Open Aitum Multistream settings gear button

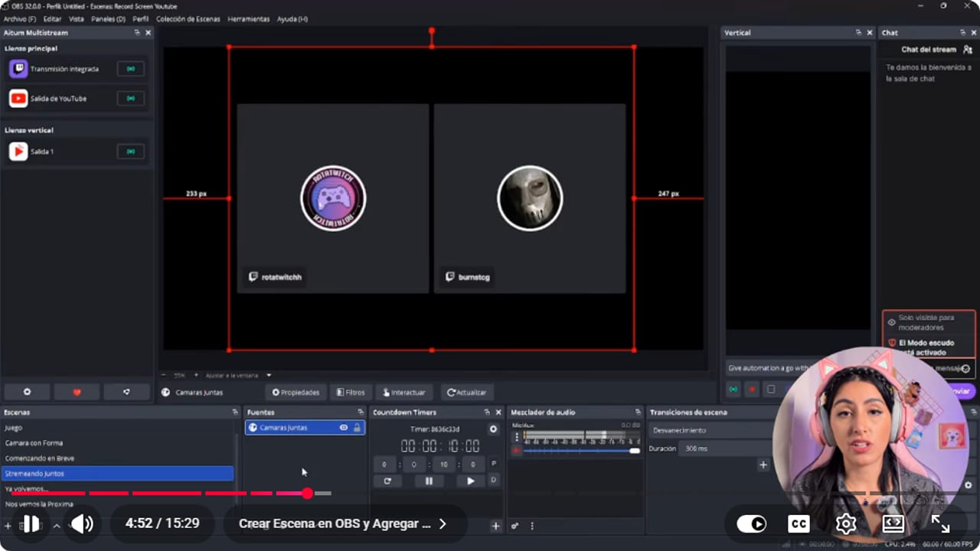pos(27,392)
